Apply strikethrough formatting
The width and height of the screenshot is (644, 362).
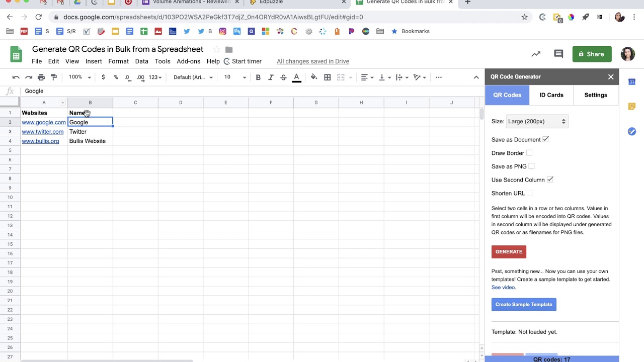[x=283, y=77]
